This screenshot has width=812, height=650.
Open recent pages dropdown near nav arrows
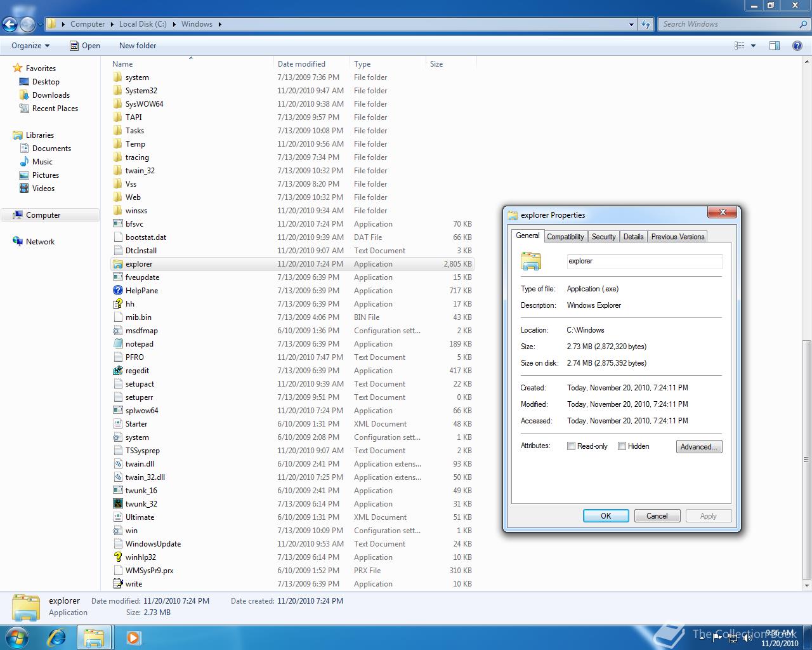coord(41,24)
